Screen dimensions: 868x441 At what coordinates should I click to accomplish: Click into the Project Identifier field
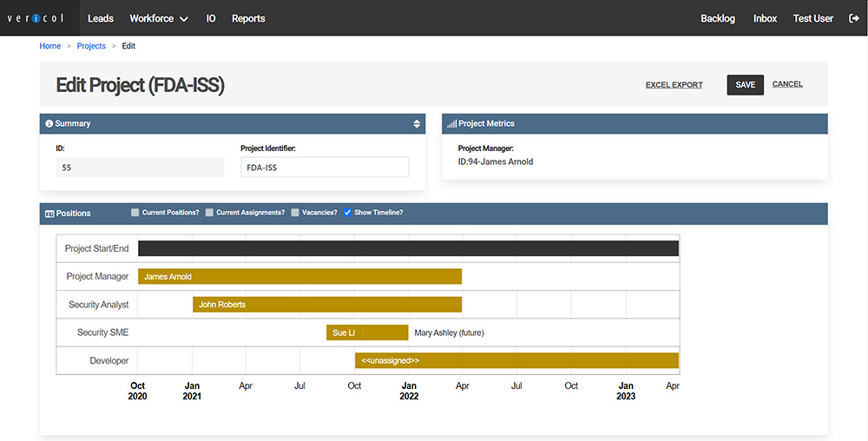[324, 168]
